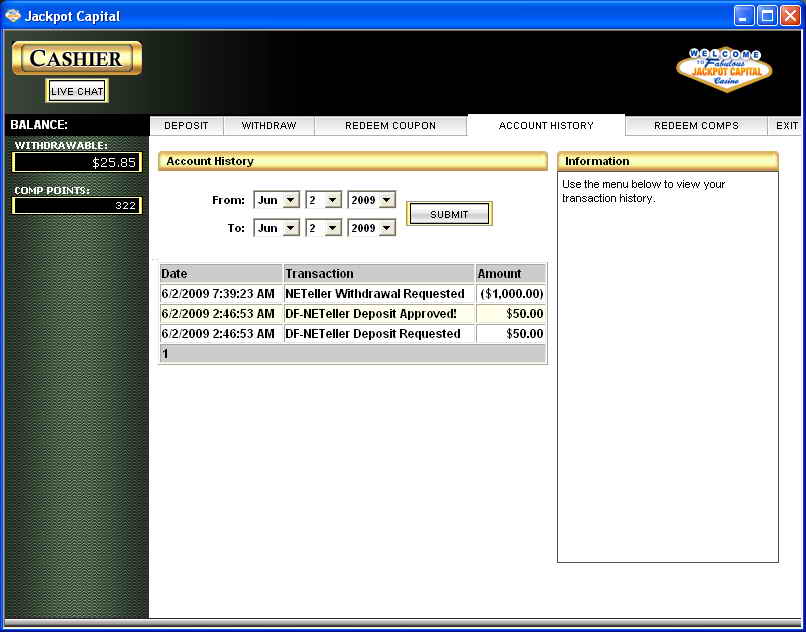Image resolution: width=806 pixels, height=632 pixels.
Task: Maximize the Jackpot Capital window
Action: click(767, 15)
